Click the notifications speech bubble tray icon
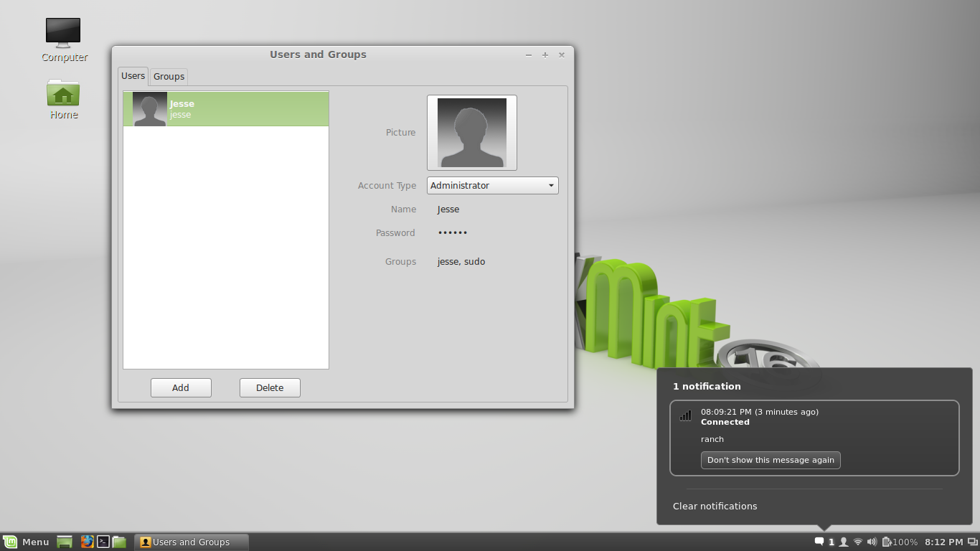This screenshot has height=551, width=980. (x=819, y=542)
